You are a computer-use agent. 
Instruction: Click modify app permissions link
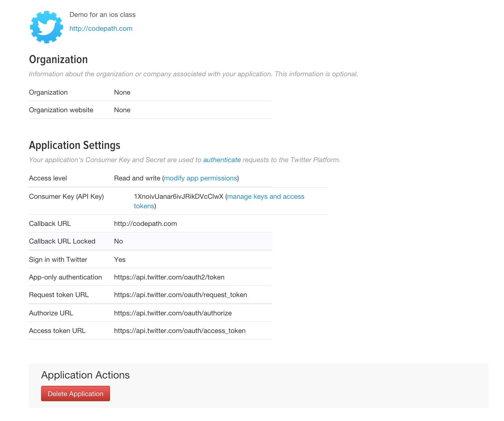click(x=201, y=178)
